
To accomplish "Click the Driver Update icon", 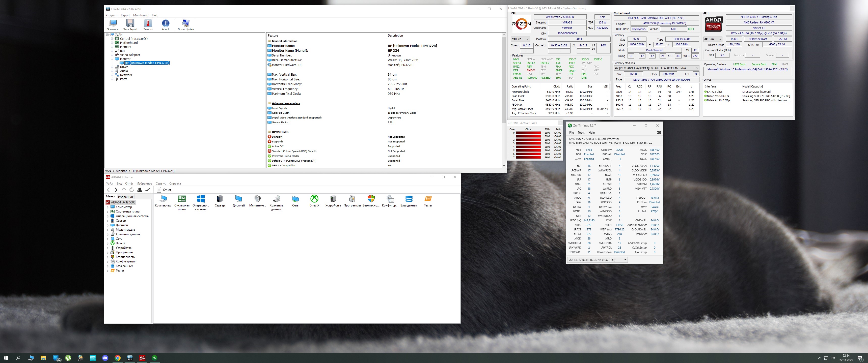I will pyautogui.click(x=186, y=24).
